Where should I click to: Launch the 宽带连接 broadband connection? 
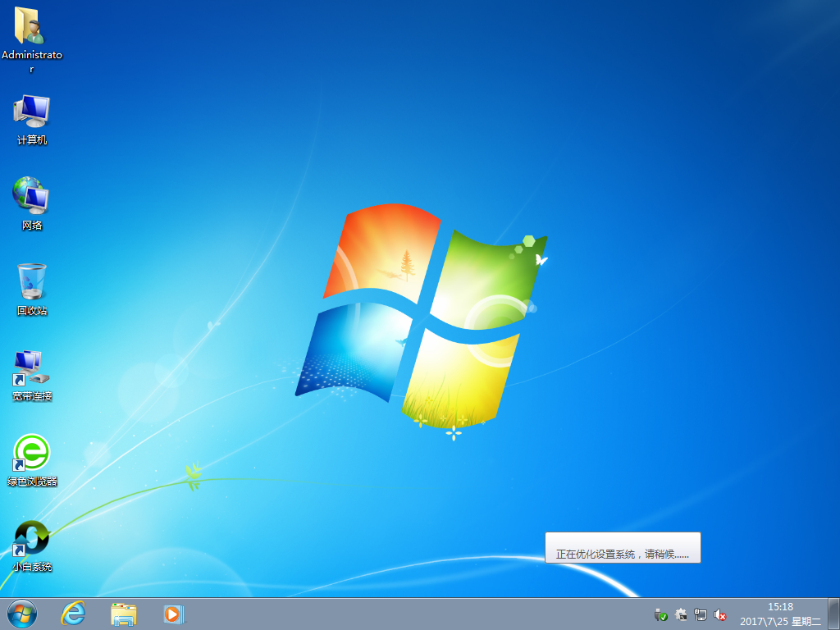[x=30, y=371]
